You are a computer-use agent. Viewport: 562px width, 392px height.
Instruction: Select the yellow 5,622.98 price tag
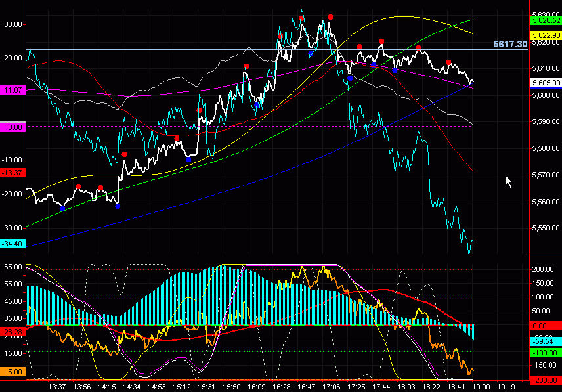pyautogui.click(x=546, y=35)
